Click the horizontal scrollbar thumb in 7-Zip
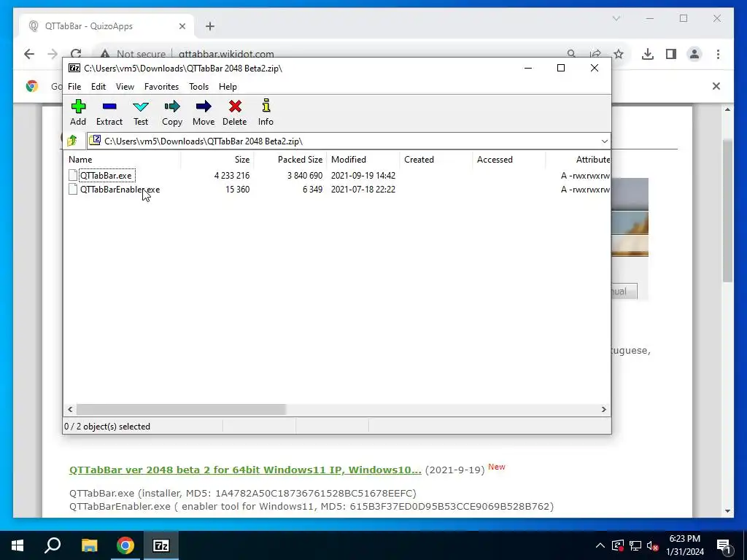Screen dimensions: 747x560 point(181,410)
